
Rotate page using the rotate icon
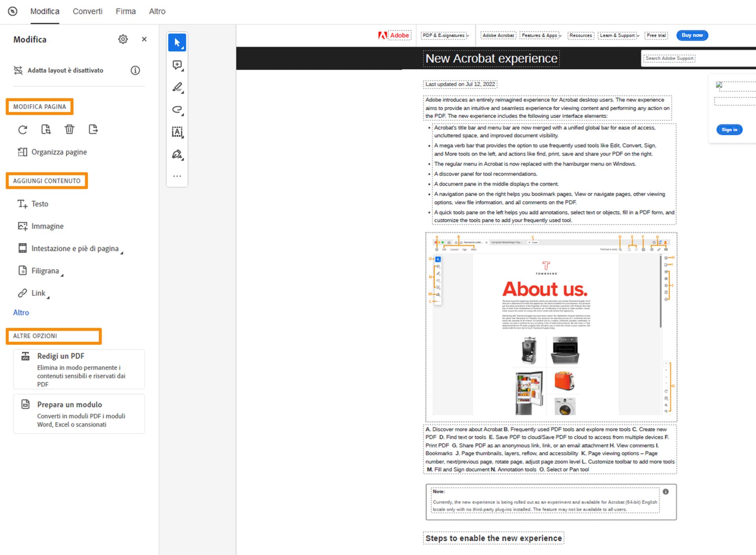pyautogui.click(x=23, y=129)
